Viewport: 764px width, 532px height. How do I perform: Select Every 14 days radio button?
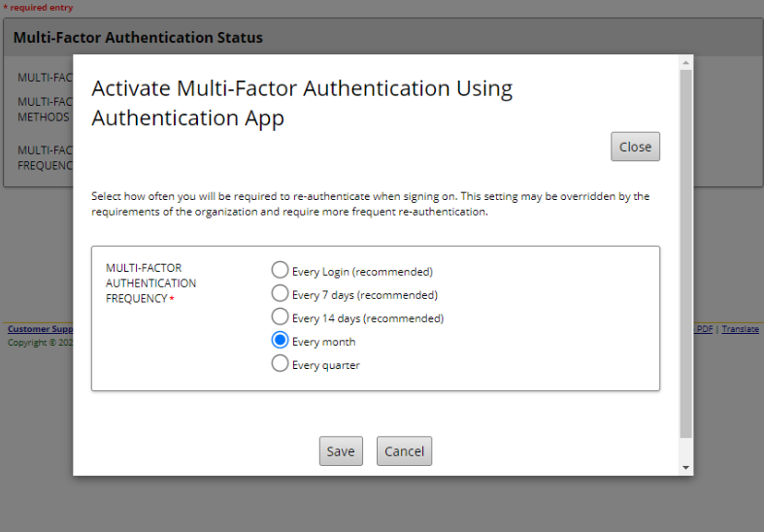pyautogui.click(x=280, y=317)
